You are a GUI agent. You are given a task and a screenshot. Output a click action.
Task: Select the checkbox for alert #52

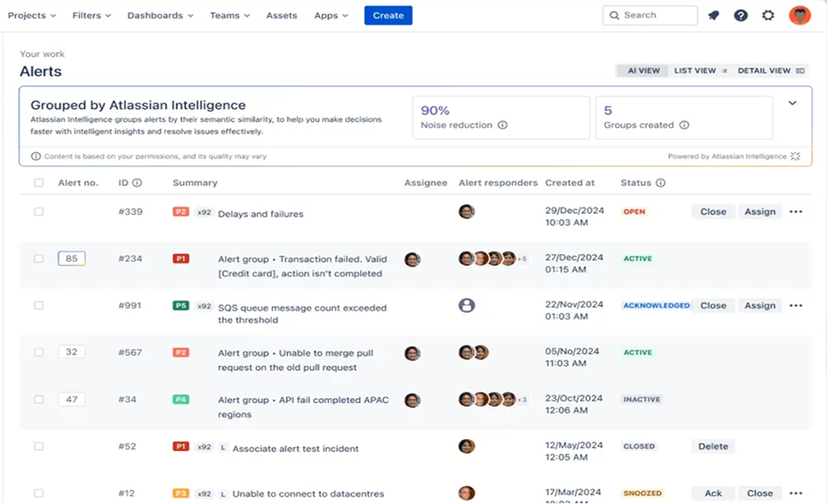[x=38, y=446]
